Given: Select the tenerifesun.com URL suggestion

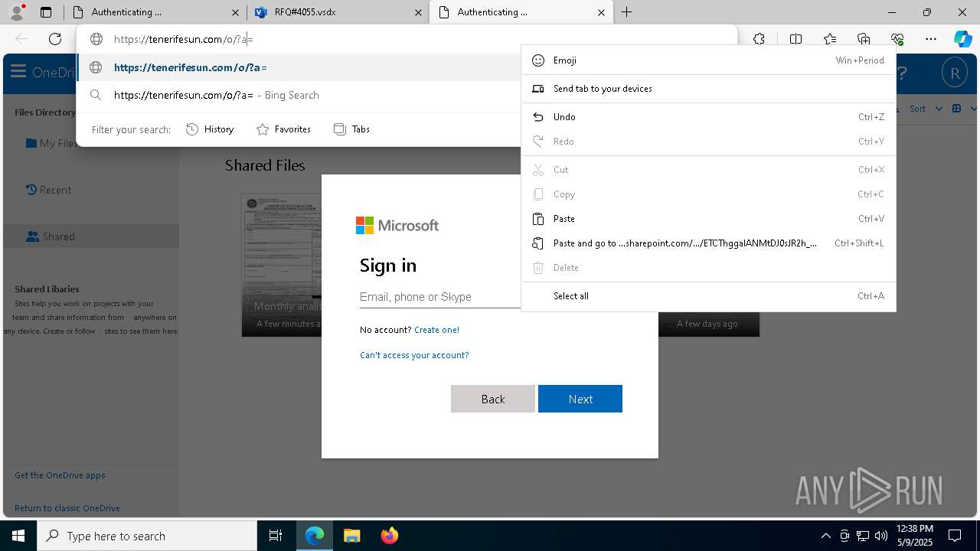Looking at the screenshot, I should (300, 67).
